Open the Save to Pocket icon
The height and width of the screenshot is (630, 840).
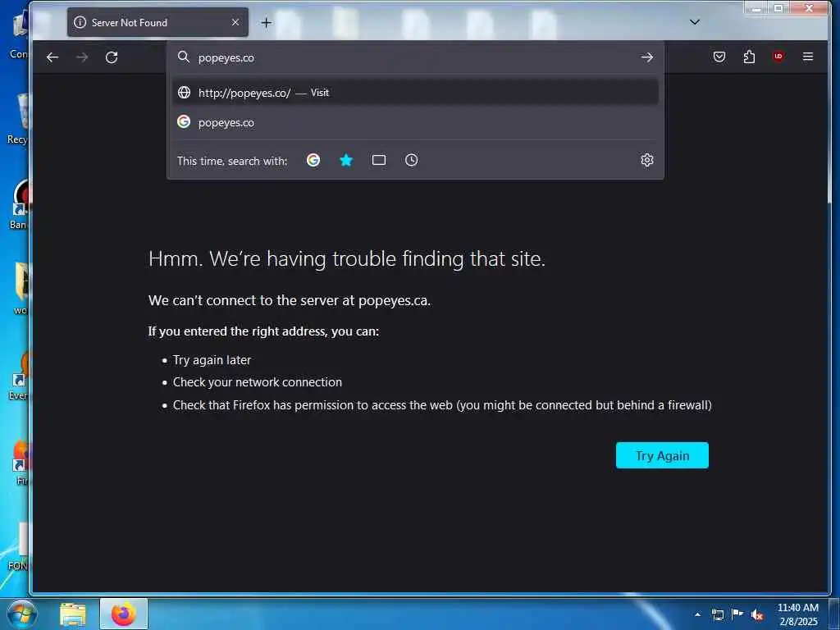pyautogui.click(x=719, y=57)
